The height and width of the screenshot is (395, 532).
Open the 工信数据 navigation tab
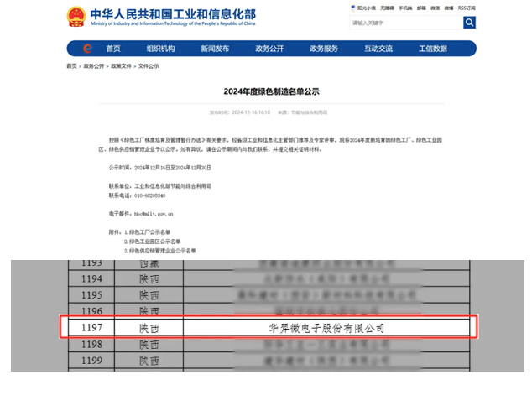433,49
